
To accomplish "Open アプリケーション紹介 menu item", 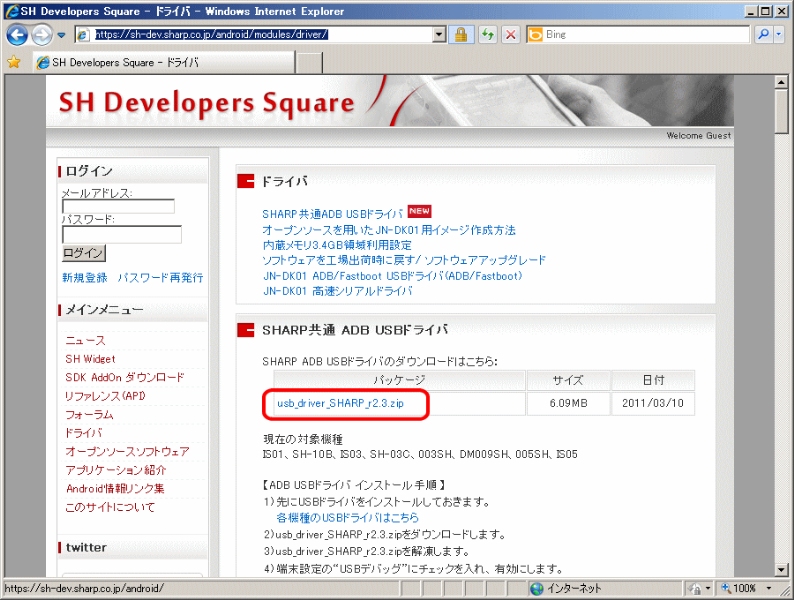I will pyautogui.click(x=115, y=470).
